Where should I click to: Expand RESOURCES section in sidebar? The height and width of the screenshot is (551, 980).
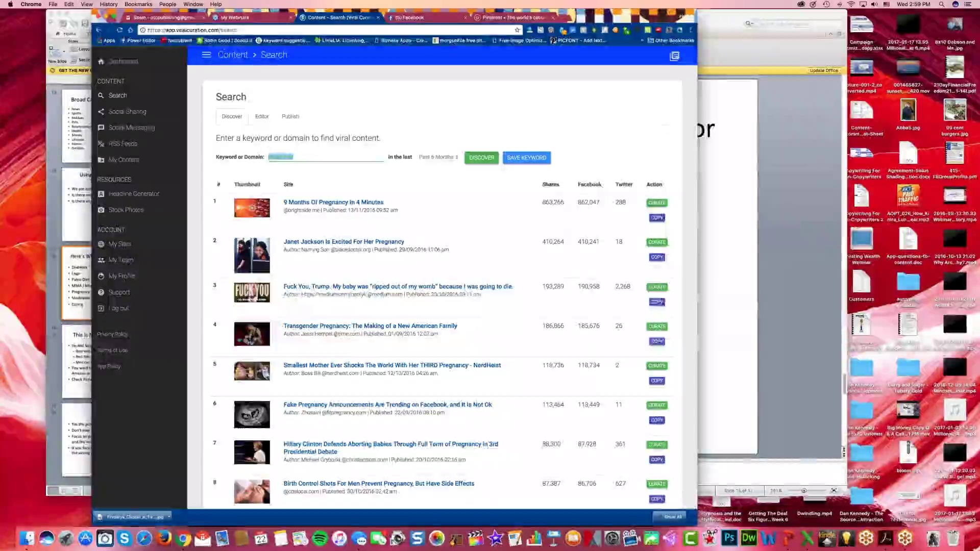pyautogui.click(x=114, y=179)
